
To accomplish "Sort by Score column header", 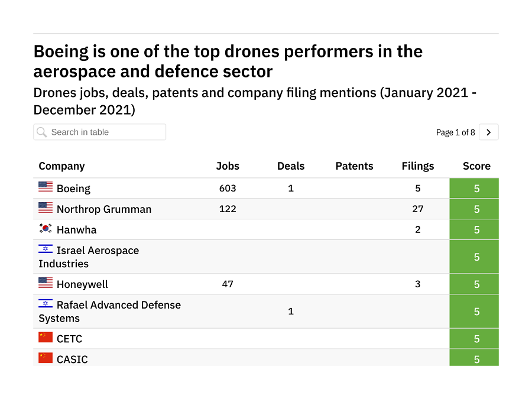I will pos(476,166).
